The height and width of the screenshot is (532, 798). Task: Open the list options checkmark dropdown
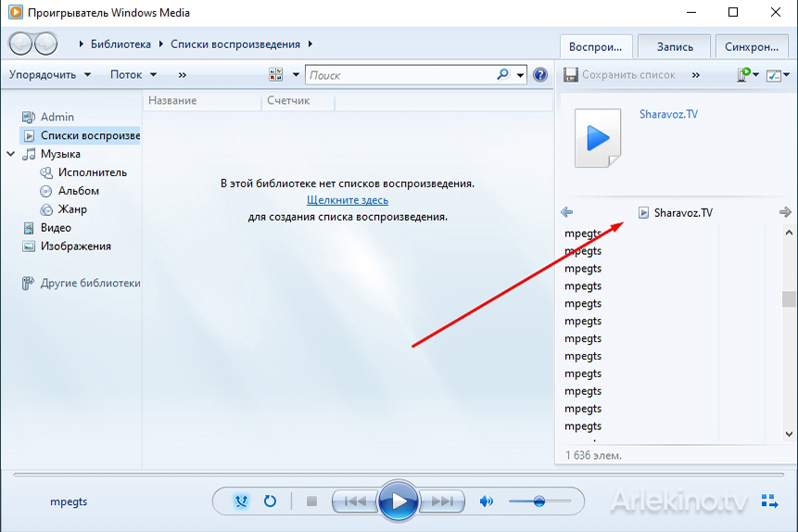pos(779,75)
